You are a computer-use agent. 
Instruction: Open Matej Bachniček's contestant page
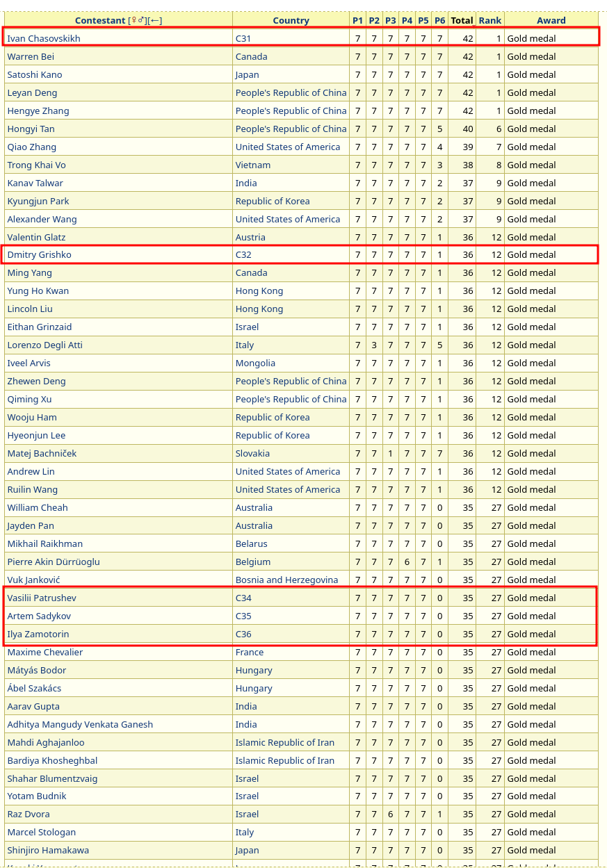pyautogui.click(x=42, y=453)
